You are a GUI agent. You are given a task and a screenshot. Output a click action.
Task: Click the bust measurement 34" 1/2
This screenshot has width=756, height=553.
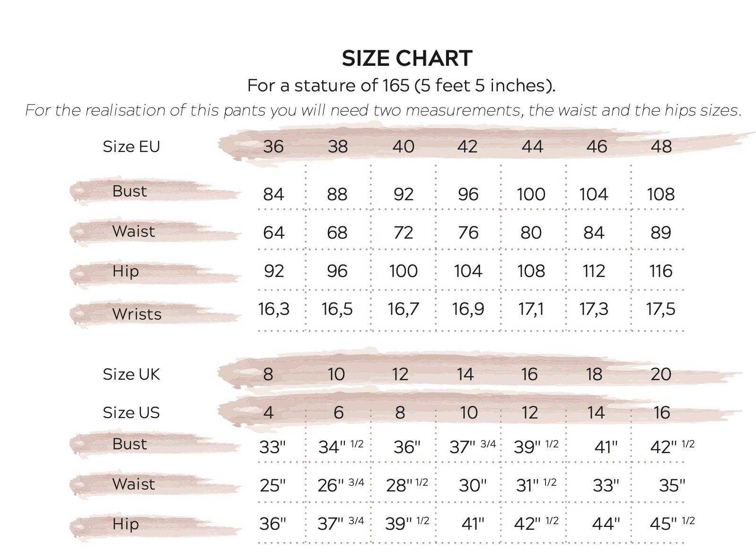(x=341, y=447)
